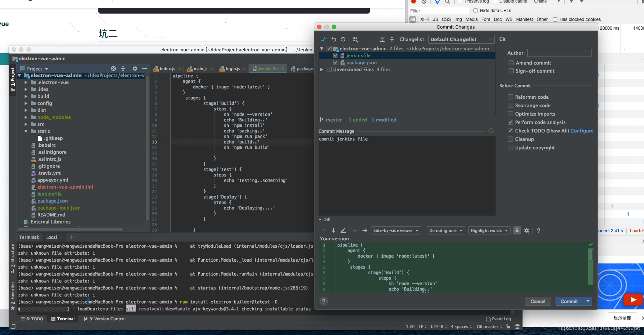Uncheck package.json in commit file list
The image size is (644, 335).
pos(336,62)
